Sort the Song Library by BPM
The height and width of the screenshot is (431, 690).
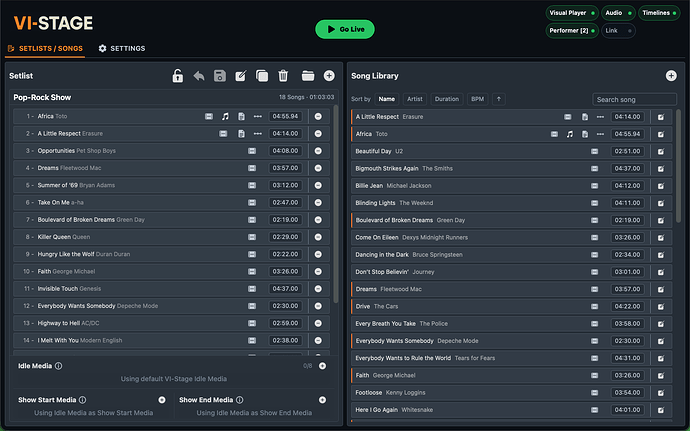pos(477,99)
